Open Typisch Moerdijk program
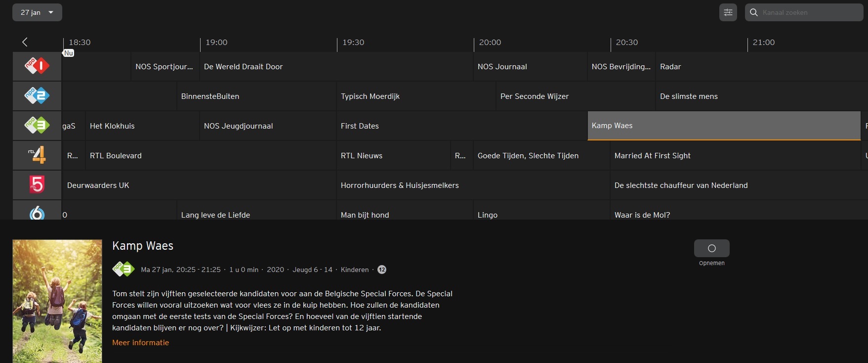 pyautogui.click(x=416, y=96)
